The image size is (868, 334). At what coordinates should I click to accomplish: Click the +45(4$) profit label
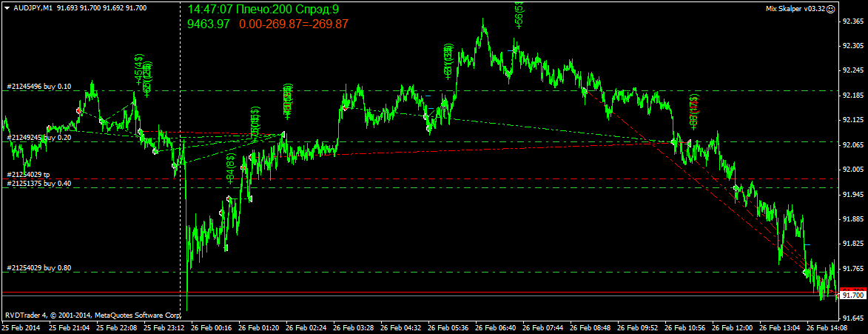[x=138, y=70]
